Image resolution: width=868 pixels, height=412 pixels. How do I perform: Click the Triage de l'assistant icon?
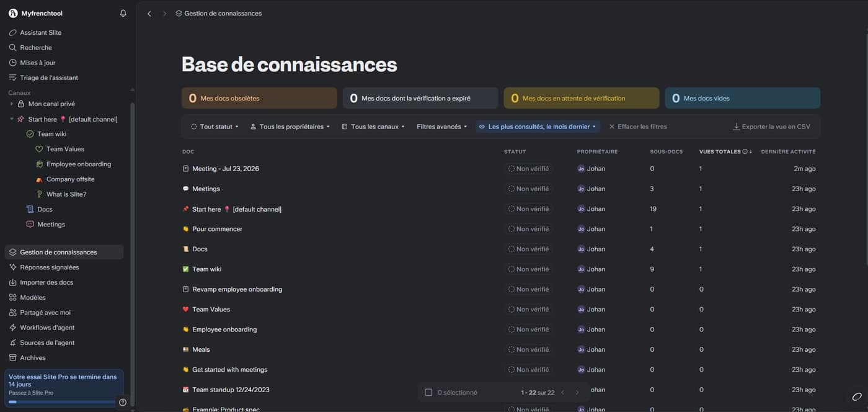click(x=12, y=78)
